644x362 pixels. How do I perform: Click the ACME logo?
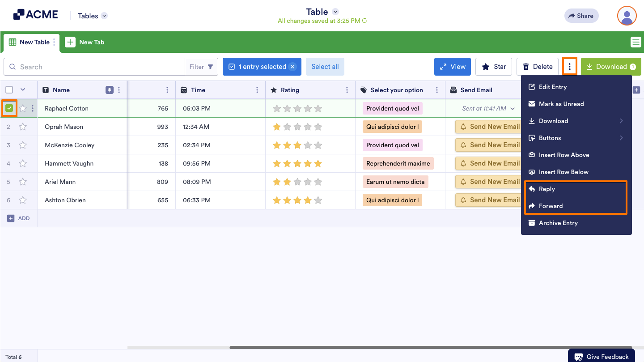tap(35, 15)
